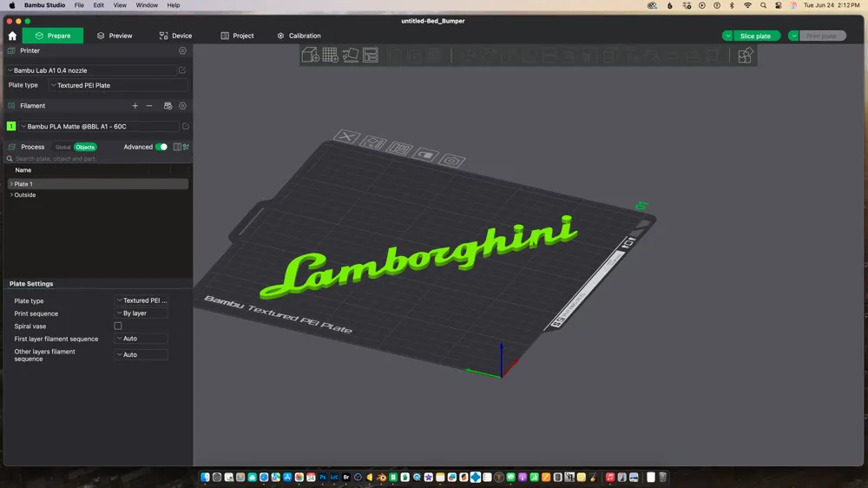
Task: Open the Slice plate dropdown arrow
Action: [727, 36]
